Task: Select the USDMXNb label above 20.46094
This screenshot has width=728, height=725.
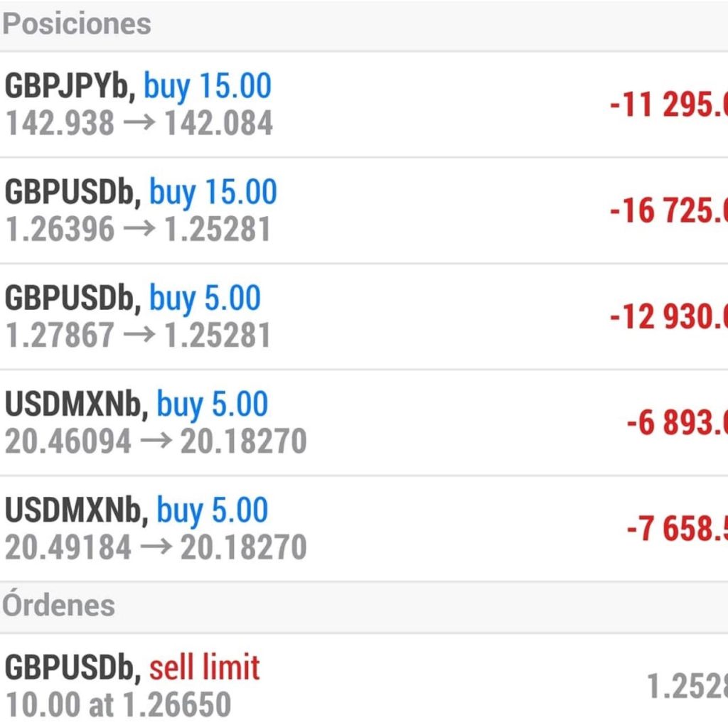Action: [x=75, y=405]
